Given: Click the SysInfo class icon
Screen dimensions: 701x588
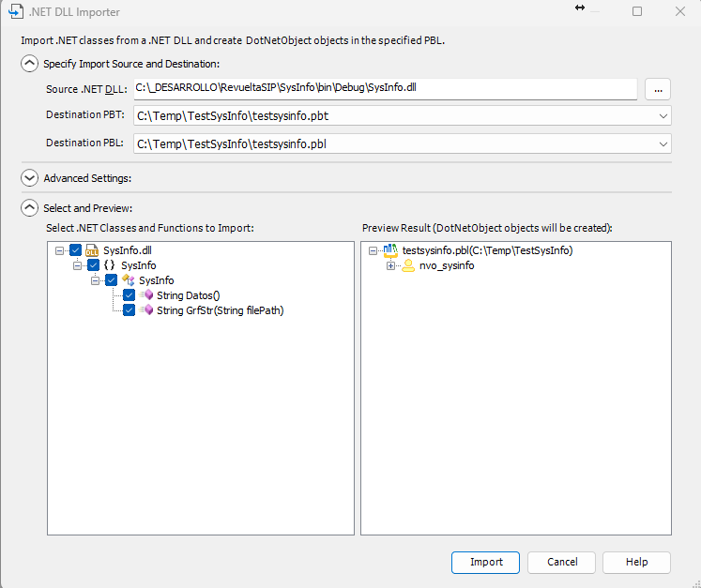Looking at the screenshot, I should pyautogui.click(x=129, y=280).
